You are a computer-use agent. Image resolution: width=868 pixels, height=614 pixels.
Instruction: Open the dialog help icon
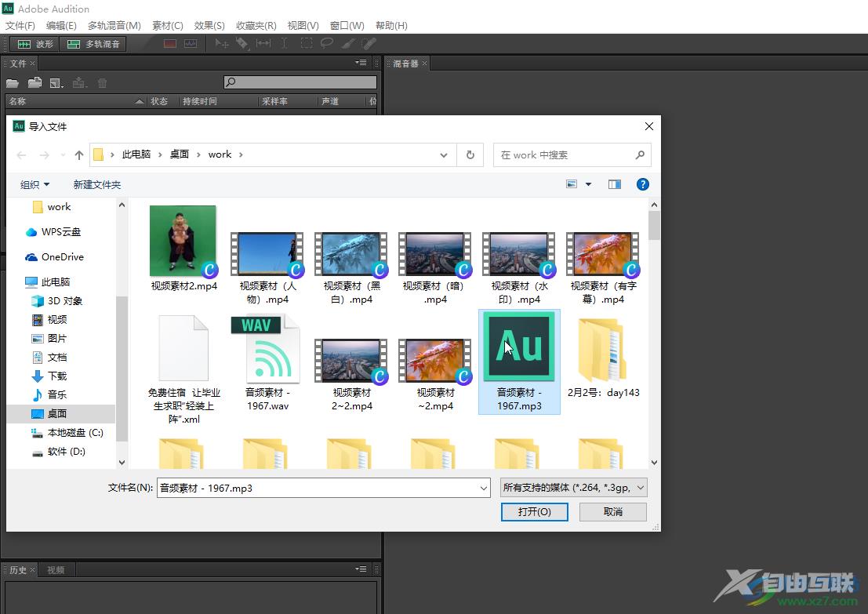(643, 184)
